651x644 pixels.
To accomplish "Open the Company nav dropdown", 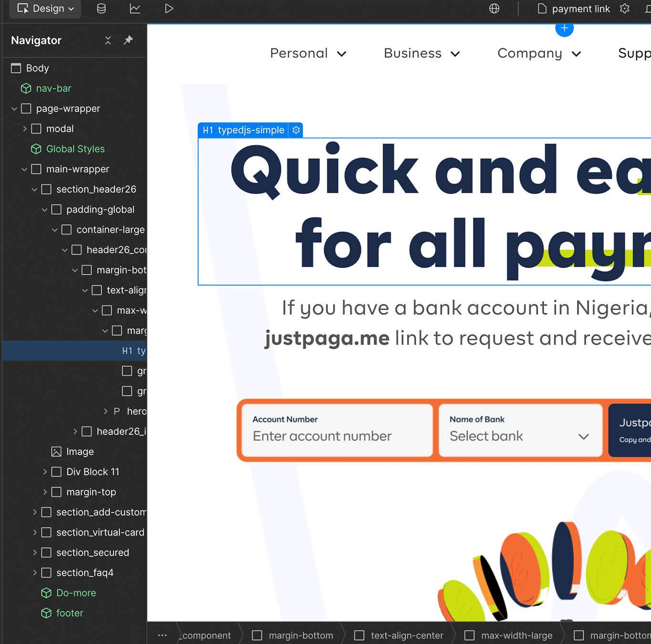I will 539,53.
